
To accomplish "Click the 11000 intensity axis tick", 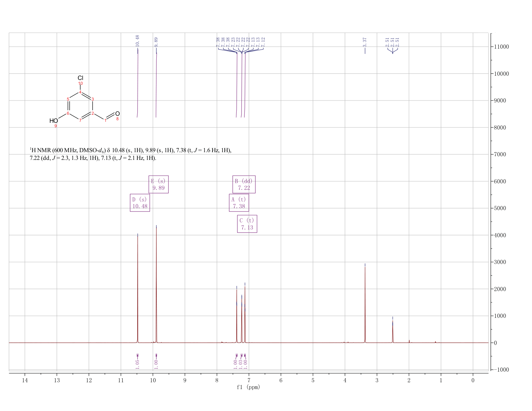I will click(501, 47).
